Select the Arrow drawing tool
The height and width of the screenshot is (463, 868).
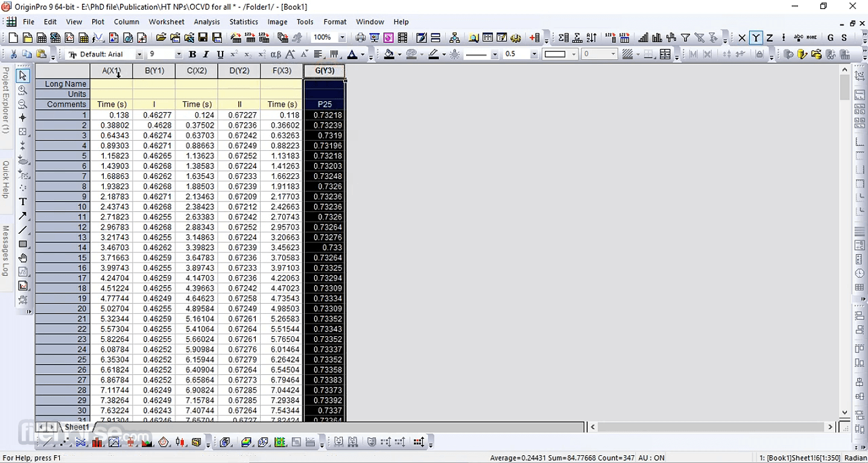tap(23, 216)
